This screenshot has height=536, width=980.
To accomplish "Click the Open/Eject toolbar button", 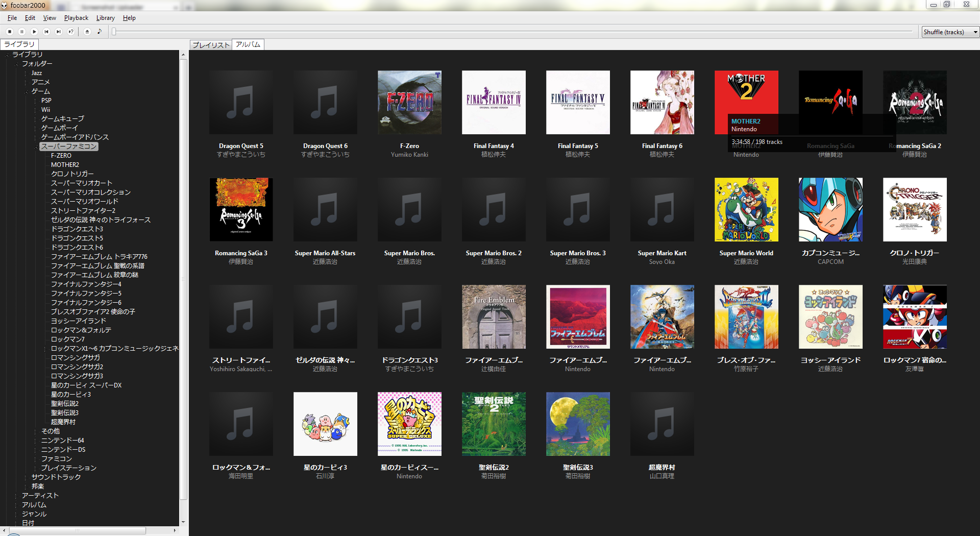I will (87, 32).
